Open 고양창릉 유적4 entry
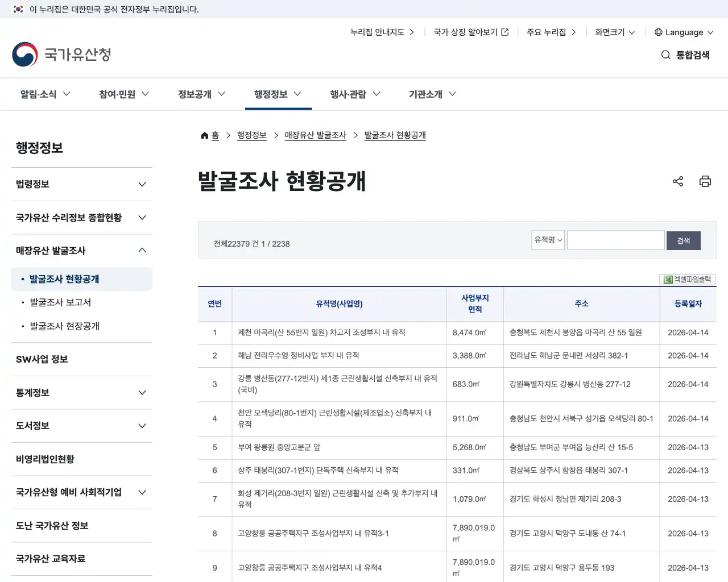 tap(310, 568)
